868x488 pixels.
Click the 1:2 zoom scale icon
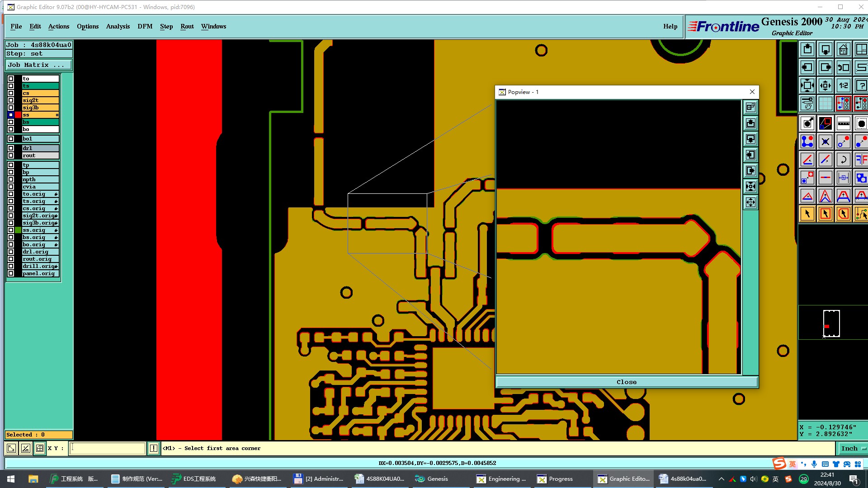click(x=843, y=85)
